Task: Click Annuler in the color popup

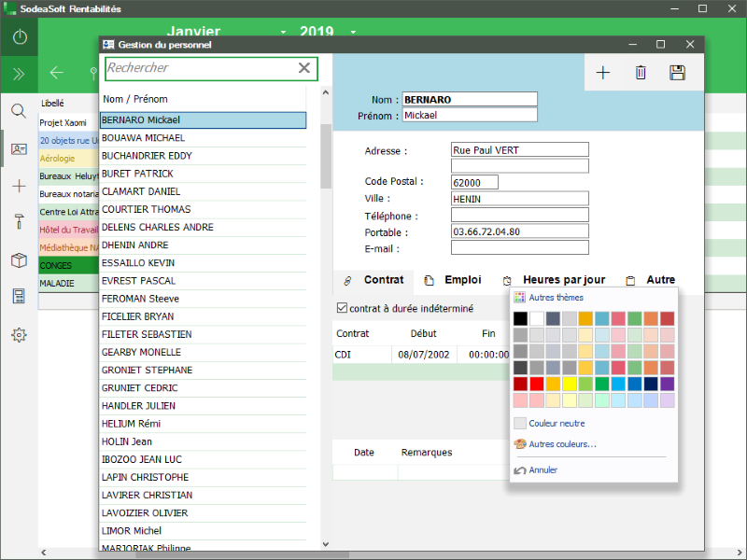Action: (x=543, y=470)
